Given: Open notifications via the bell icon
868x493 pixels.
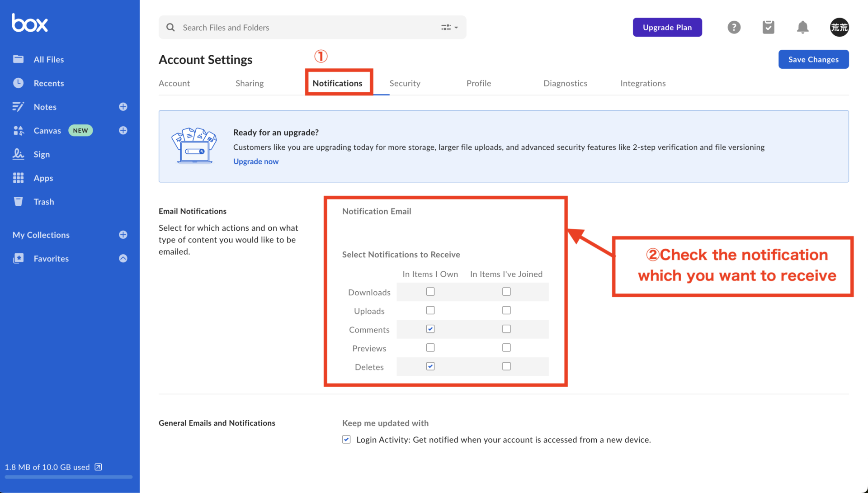Looking at the screenshot, I should [802, 27].
